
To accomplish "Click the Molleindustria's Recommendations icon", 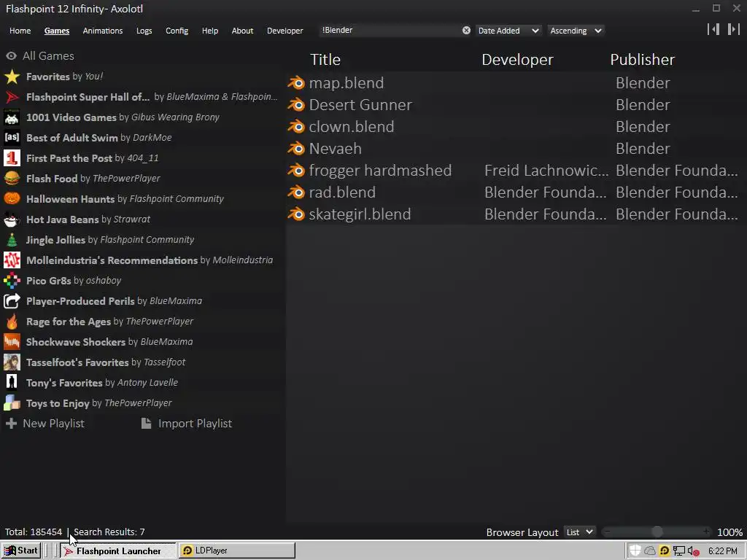I will [12, 260].
